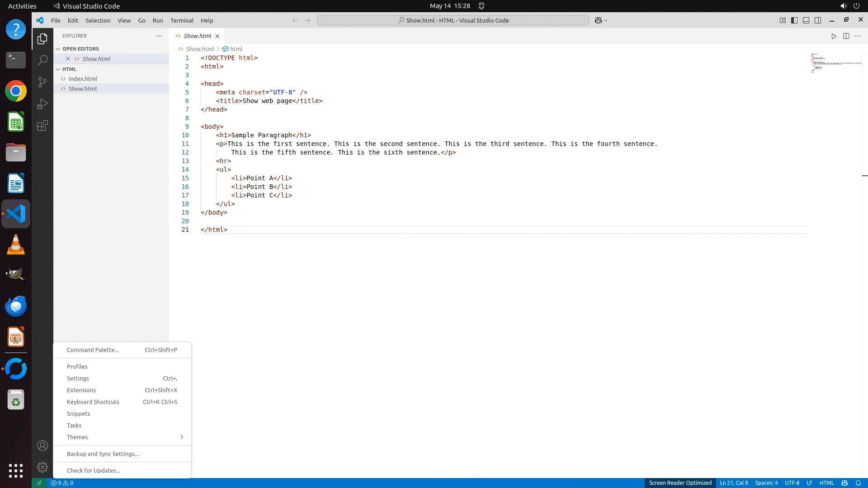Click the notifications bell in status bar
Viewport: 868px width, 488px height.
[858, 483]
